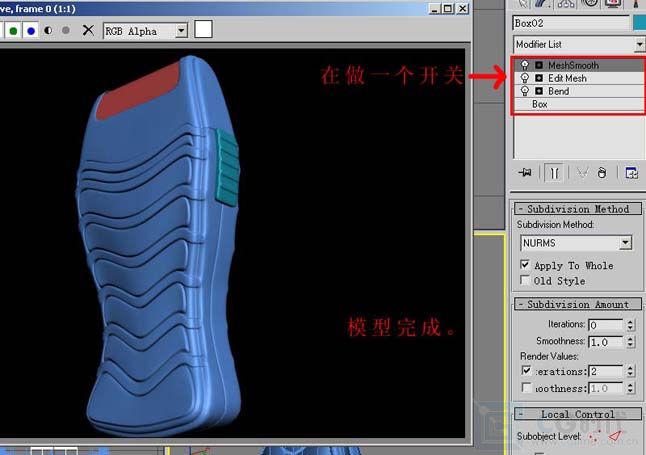
Task: Collapse the Local Control rollout
Action: pos(578,414)
